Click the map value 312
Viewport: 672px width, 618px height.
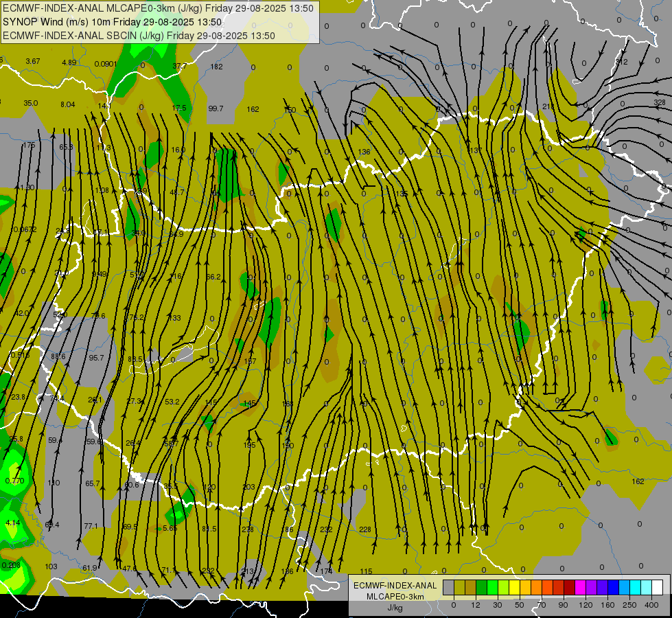621,62
